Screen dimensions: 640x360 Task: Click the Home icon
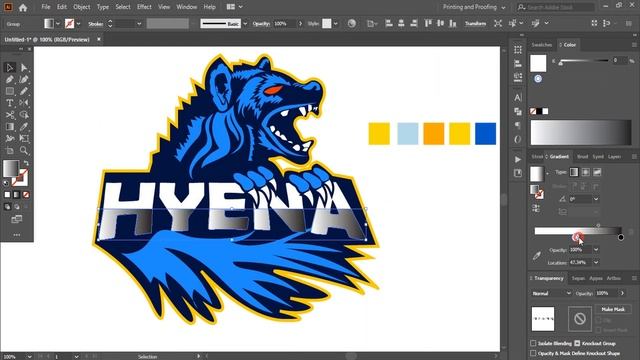point(23,7)
